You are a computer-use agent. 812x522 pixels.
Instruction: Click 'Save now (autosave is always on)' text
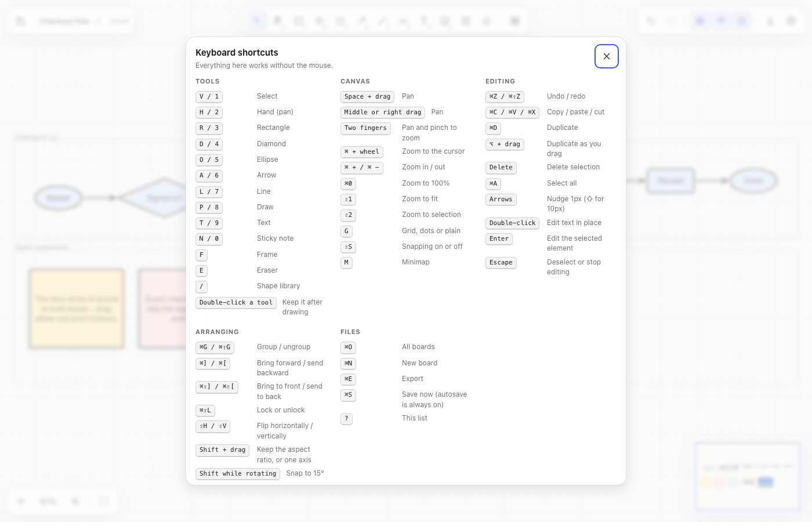(x=434, y=400)
